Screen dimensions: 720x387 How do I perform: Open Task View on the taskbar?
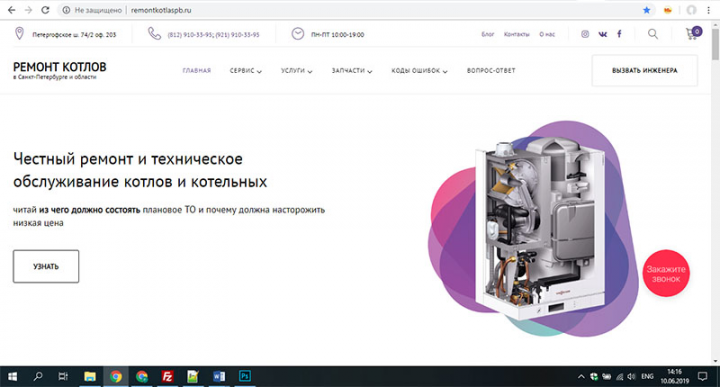(x=63, y=376)
